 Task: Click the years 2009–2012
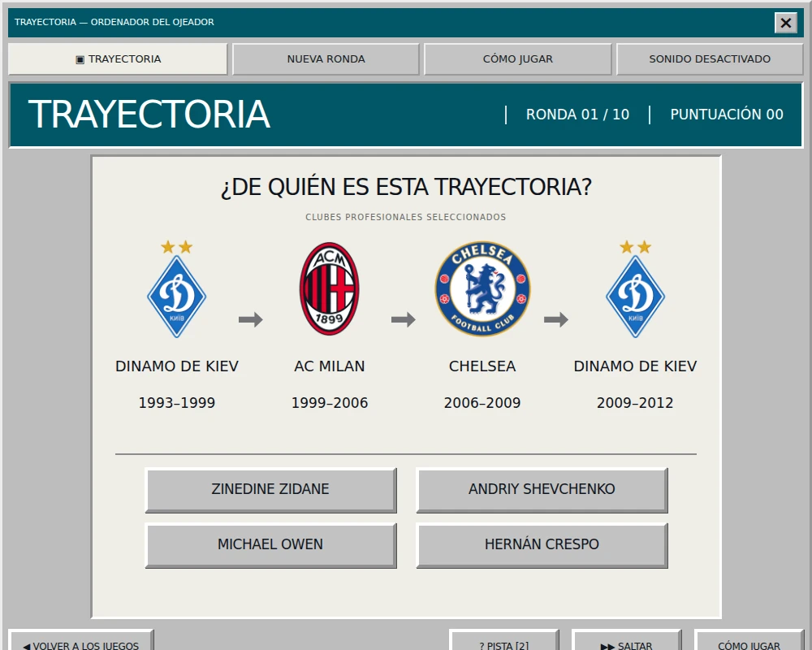pos(636,403)
